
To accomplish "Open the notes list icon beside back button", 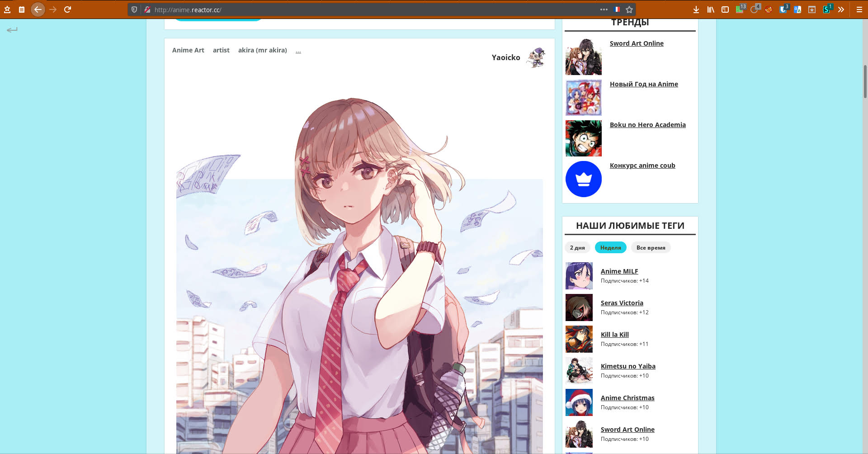I will (x=22, y=9).
